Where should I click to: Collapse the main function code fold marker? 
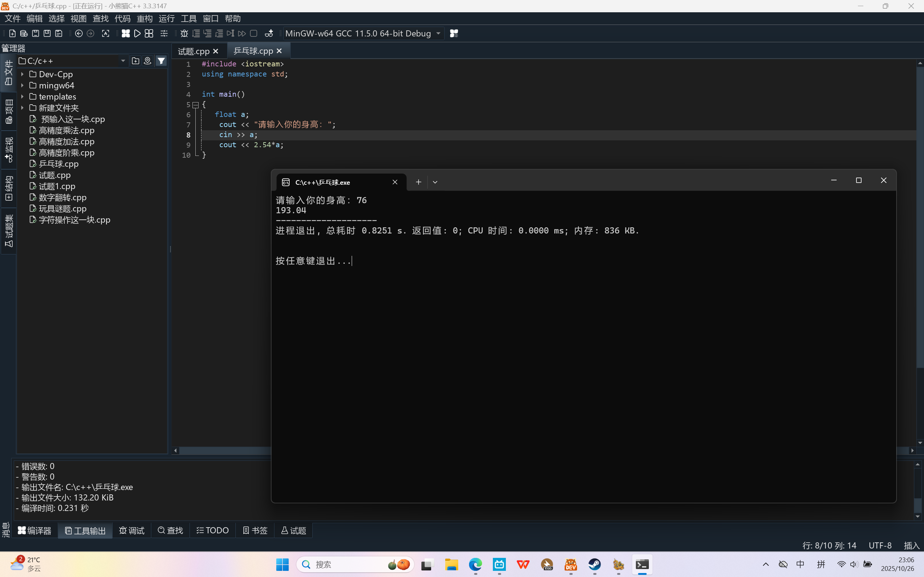click(x=195, y=105)
